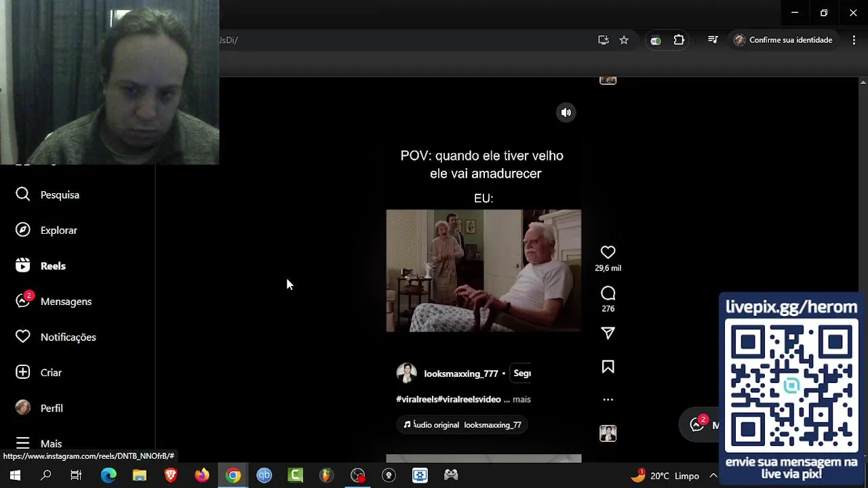
Task: Open Chrome extensions puzzle icon
Action: tap(679, 40)
